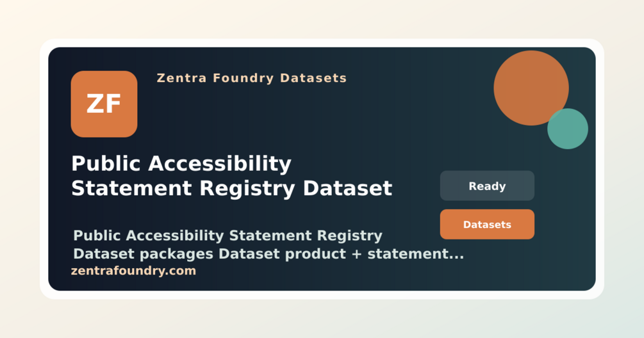
Task: Click the title line Public Accessibility
Action: (x=181, y=164)
